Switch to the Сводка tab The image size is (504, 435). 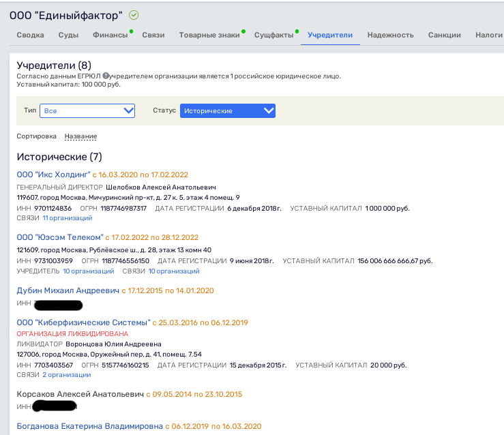(x=30, y=35)
